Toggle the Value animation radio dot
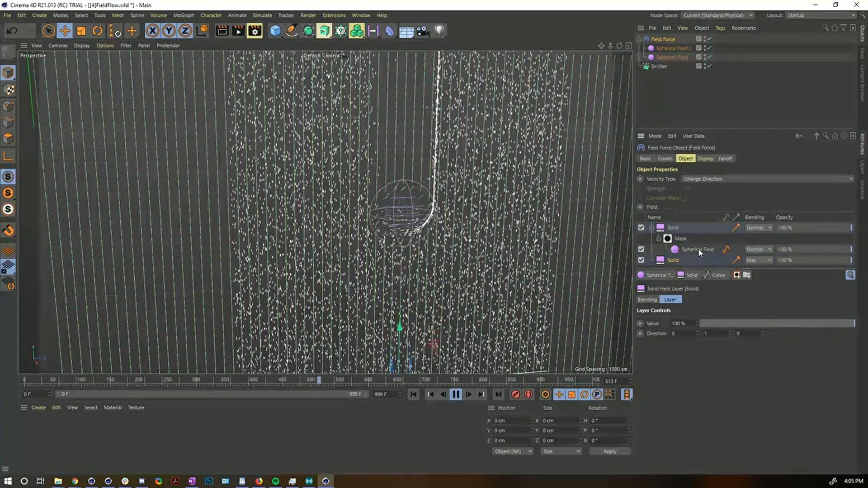868x488 pixels. 640,324
